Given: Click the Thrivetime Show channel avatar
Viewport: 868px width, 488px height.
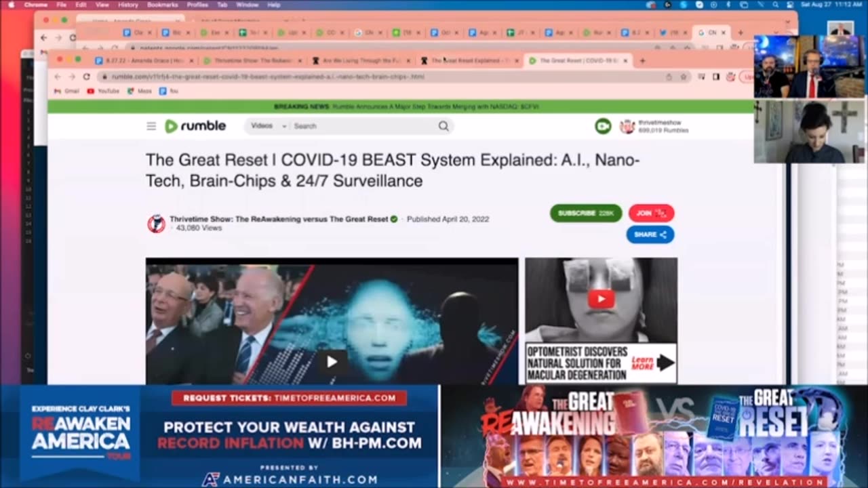Looking at the screenshot, I should coord(156,224).
